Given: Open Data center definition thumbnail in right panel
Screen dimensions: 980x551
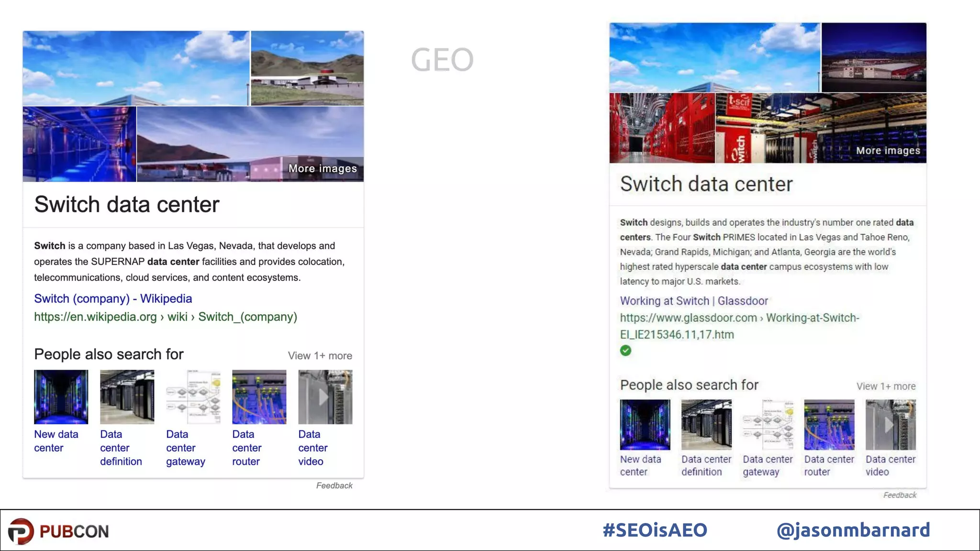Looking at the screenshot, I should coord(706,425).
